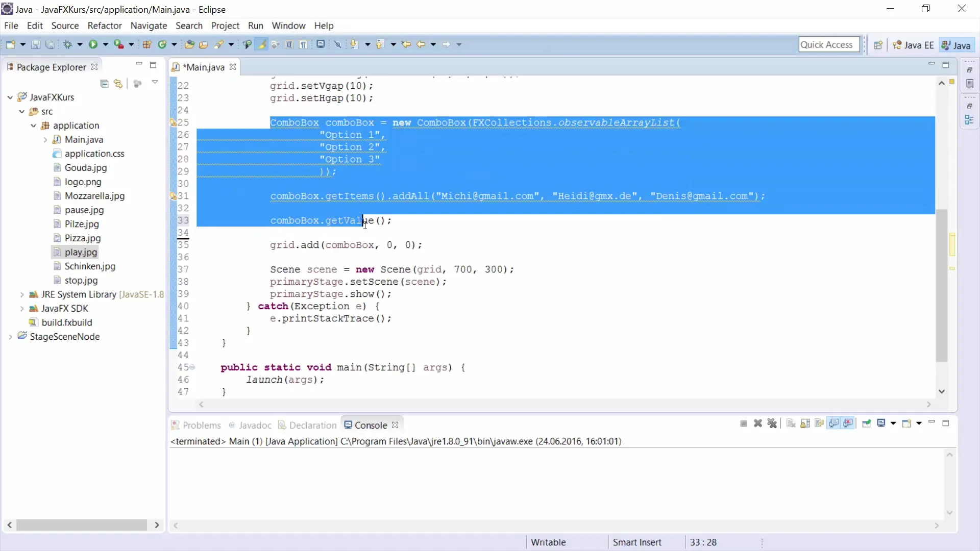Click Remove Launch X in Console

coord(758,423)
